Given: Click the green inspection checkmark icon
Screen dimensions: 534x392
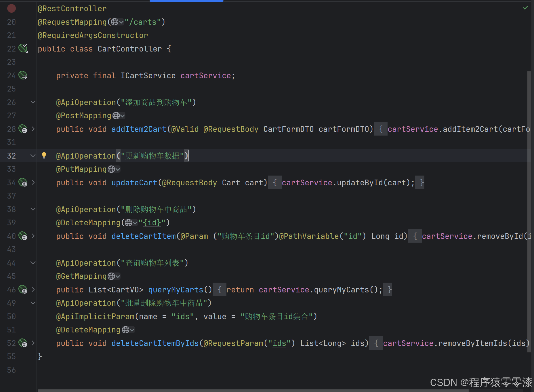Looking at the screenshot, I should tap(525, 8).
